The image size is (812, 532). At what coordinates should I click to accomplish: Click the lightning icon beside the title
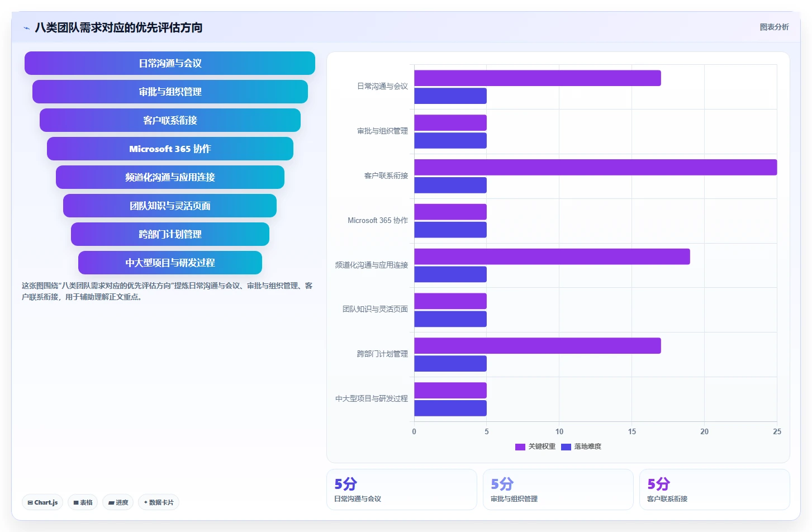26,28
